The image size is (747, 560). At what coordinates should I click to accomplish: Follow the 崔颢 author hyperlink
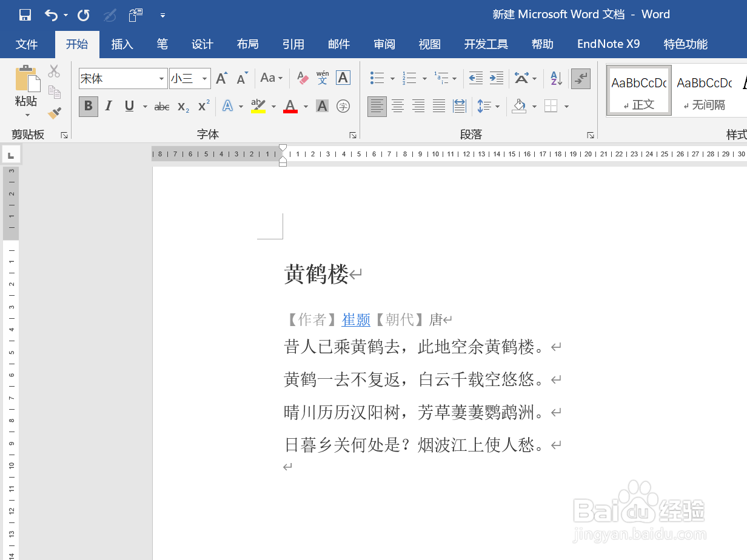pos(356,319)
